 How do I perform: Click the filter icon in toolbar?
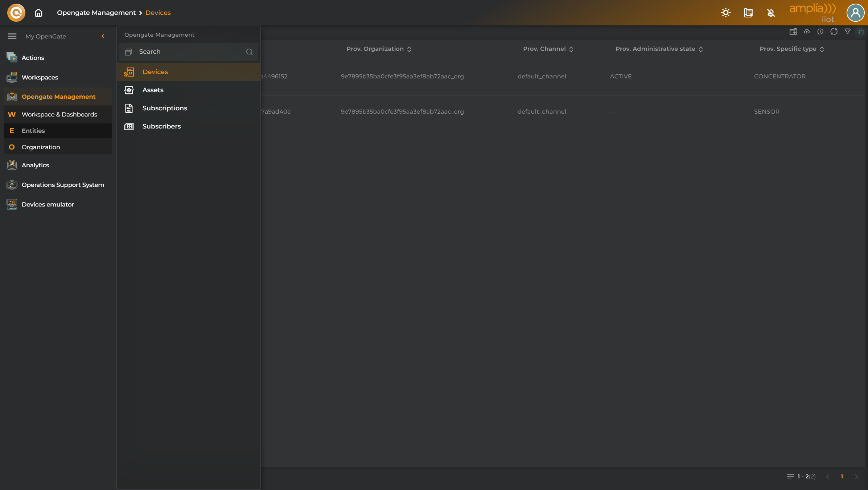pyautogui.click(x=847, y=32)
